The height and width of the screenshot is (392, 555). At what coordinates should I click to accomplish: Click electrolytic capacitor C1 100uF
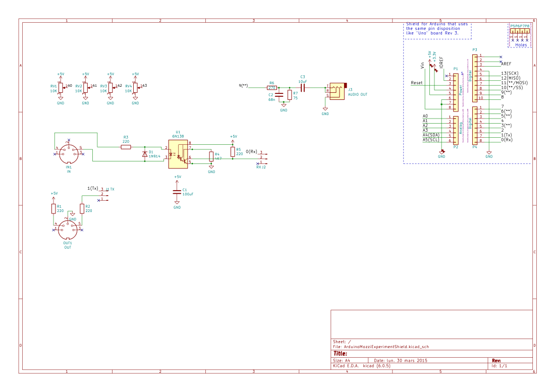177,192
